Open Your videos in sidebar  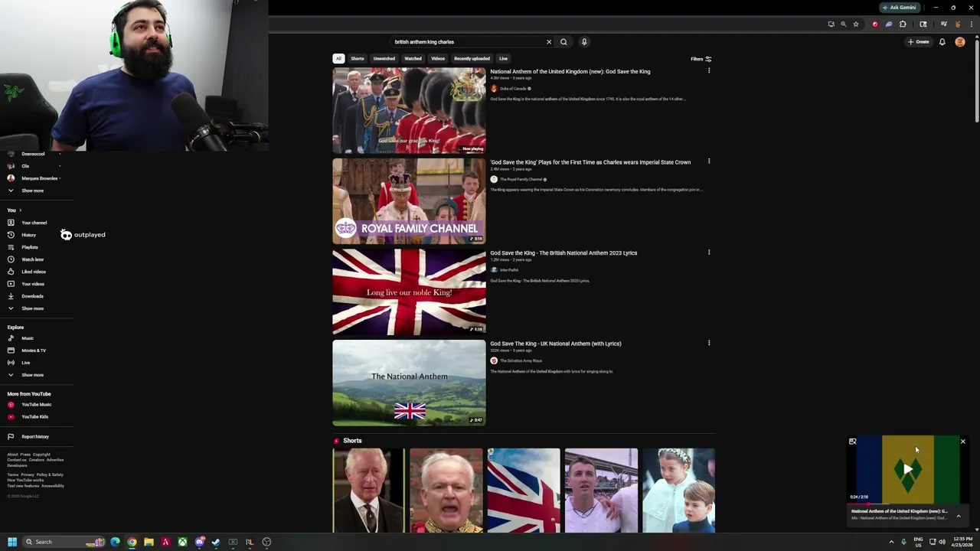(33, 284)
